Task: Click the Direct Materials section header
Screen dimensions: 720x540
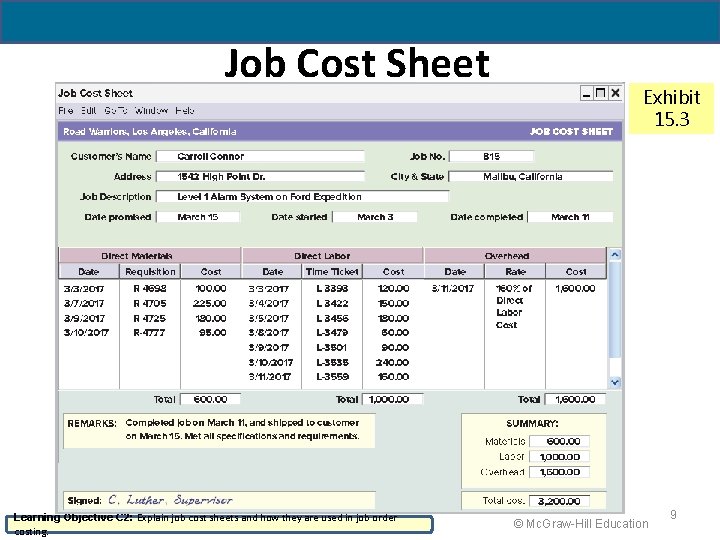Action: coord(150,256)
